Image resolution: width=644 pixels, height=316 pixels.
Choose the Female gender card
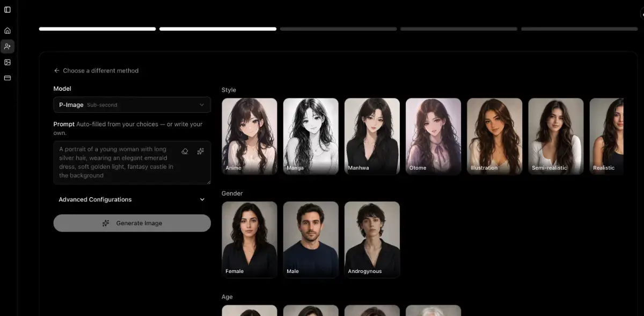pyautogui.click(x=250, y=240)
